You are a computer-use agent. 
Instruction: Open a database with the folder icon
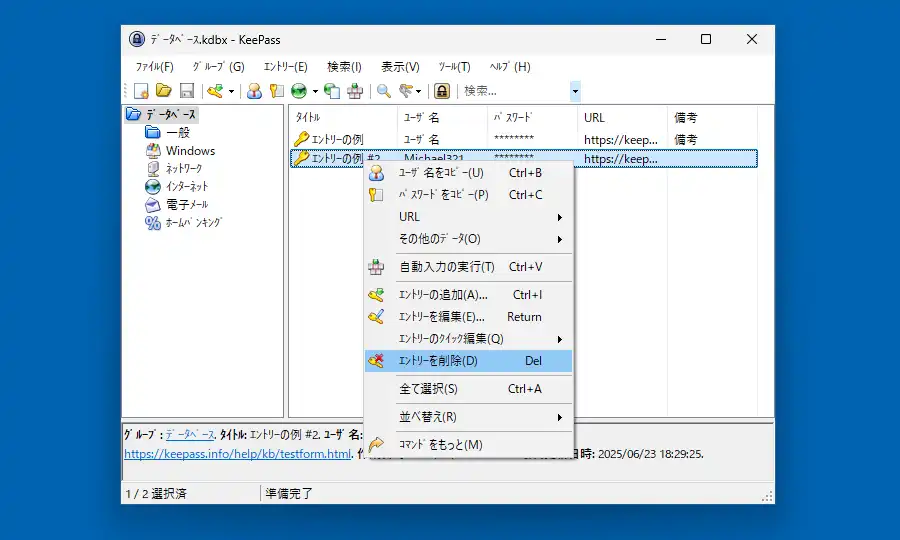[x=164, y=91]
